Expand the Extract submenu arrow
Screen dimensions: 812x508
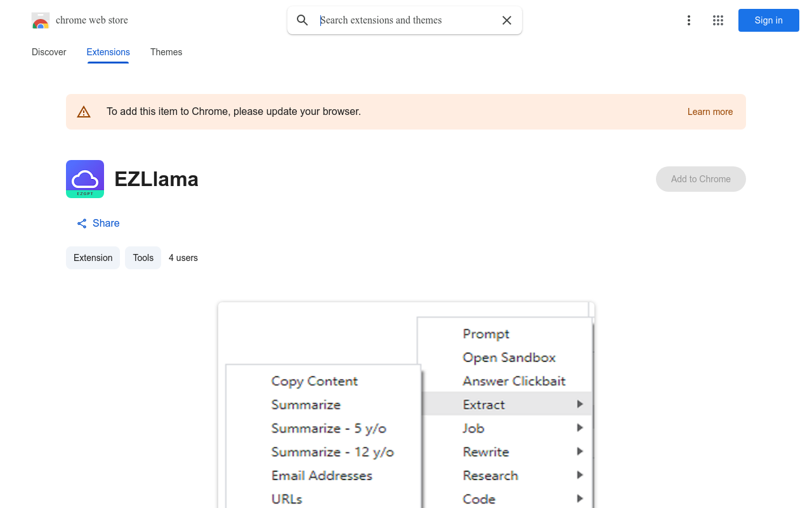pos(580,404)
